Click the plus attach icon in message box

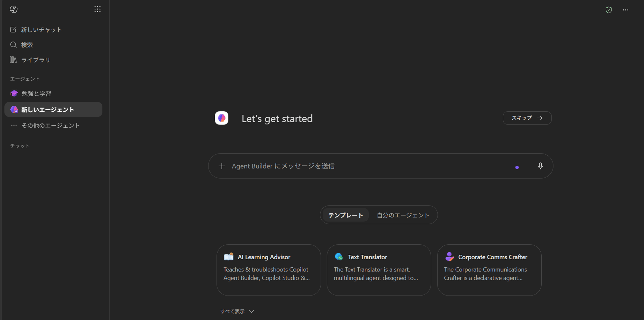tap(222, 166)
